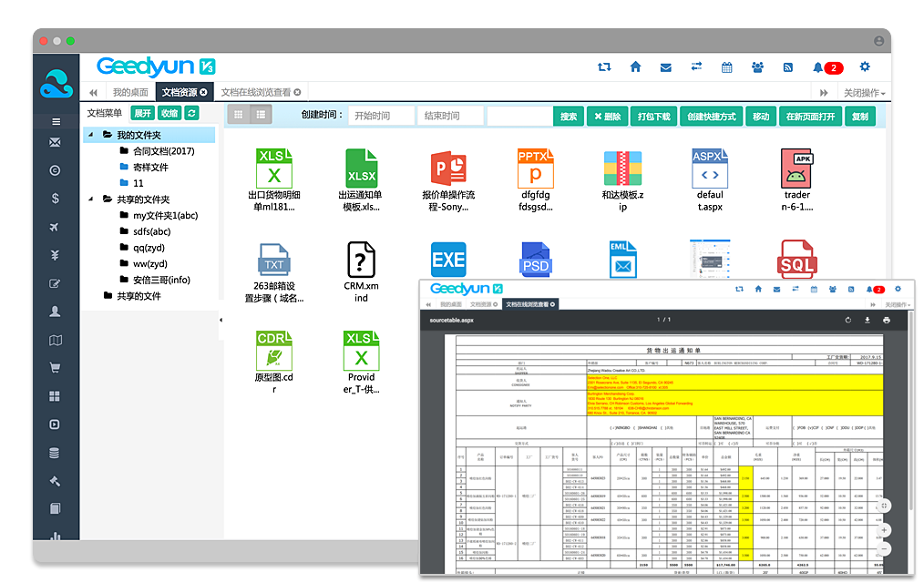Image resolution: width=924 pixels, height=583 pixels.
Task: Open the 关闭操作 dropdown in main window
Action: coord(865,93)
